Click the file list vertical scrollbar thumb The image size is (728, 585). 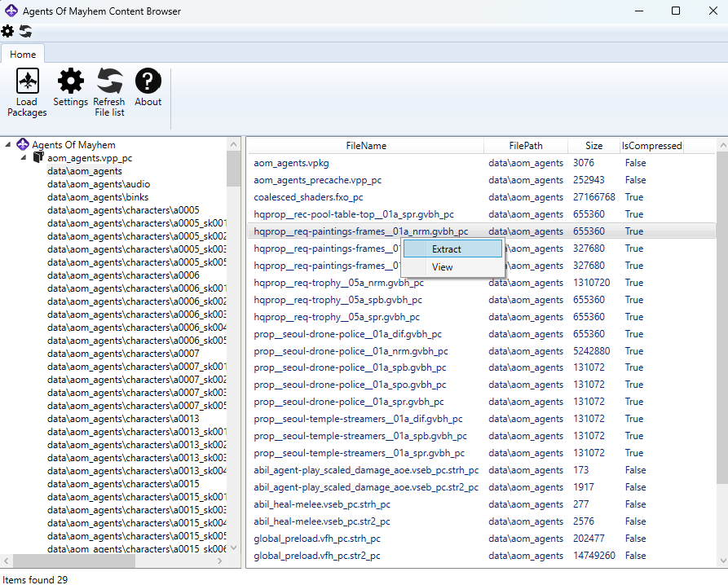coord(722,319)
